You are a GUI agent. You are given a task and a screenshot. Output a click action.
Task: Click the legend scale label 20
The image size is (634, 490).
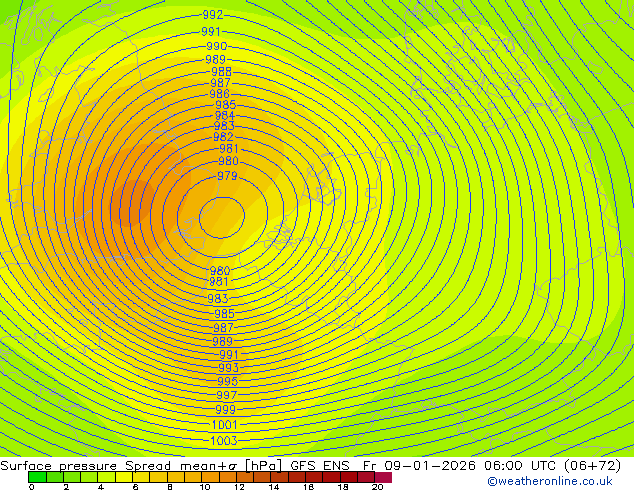tap(377, 487)
